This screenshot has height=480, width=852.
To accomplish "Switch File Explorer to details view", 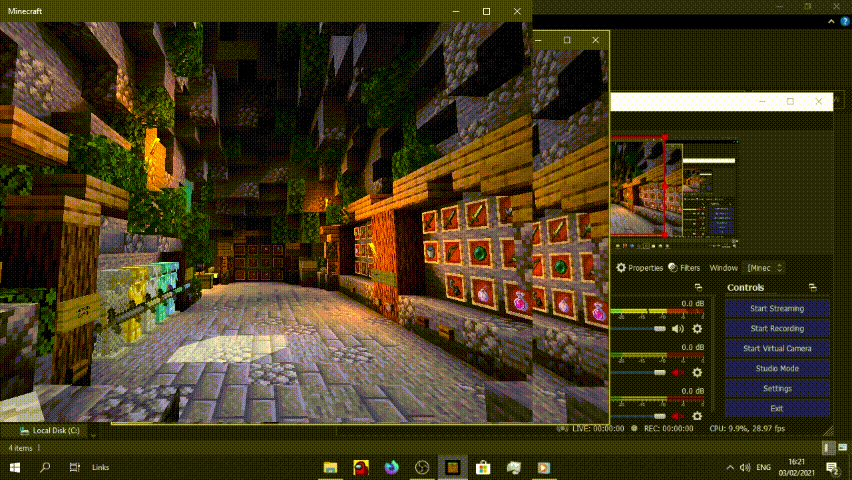I will (828, 448).
